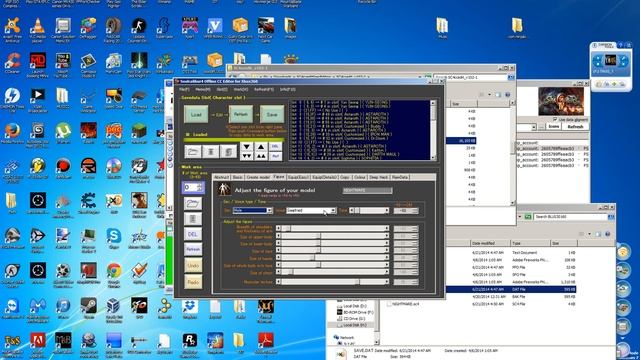This screenshot has height=360, width=640.
Task: Open the Voice type dropdown
Action: pos(311,210)
